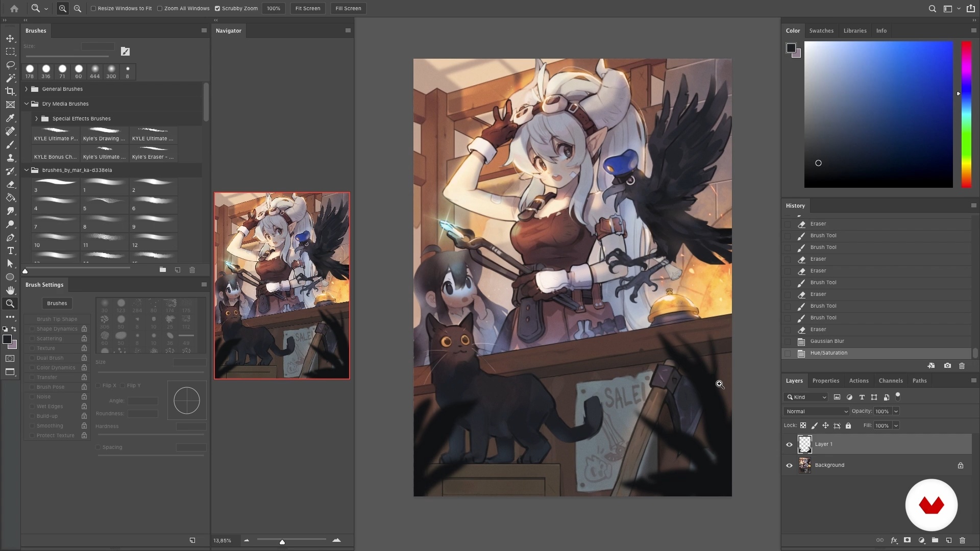Viewport: 980px width, 551px height.
Task: Select the Pen tool
Action: pyautogui.click(x=10, y=238)
